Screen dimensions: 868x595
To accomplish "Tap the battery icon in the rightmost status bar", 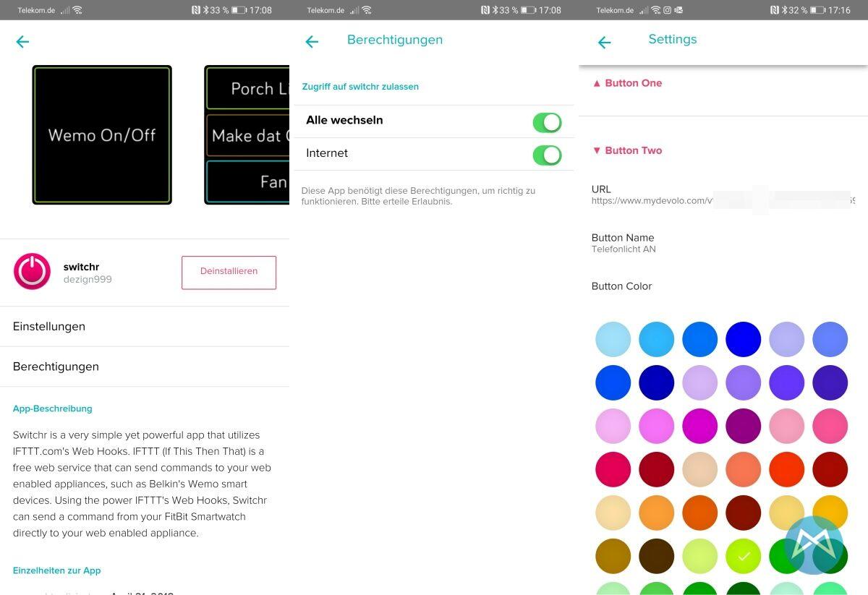I will [818, 10].
